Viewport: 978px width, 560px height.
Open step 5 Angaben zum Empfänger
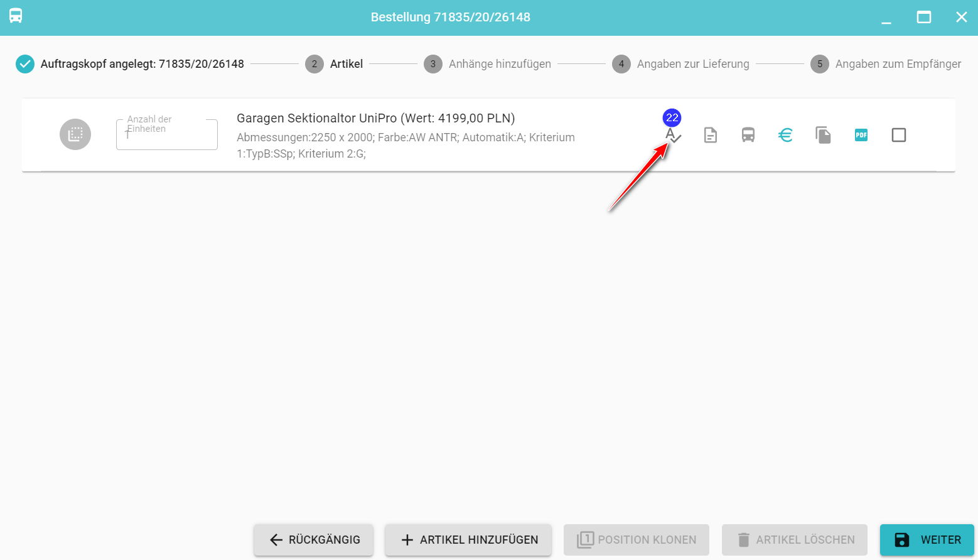click(x=885, y=64)
